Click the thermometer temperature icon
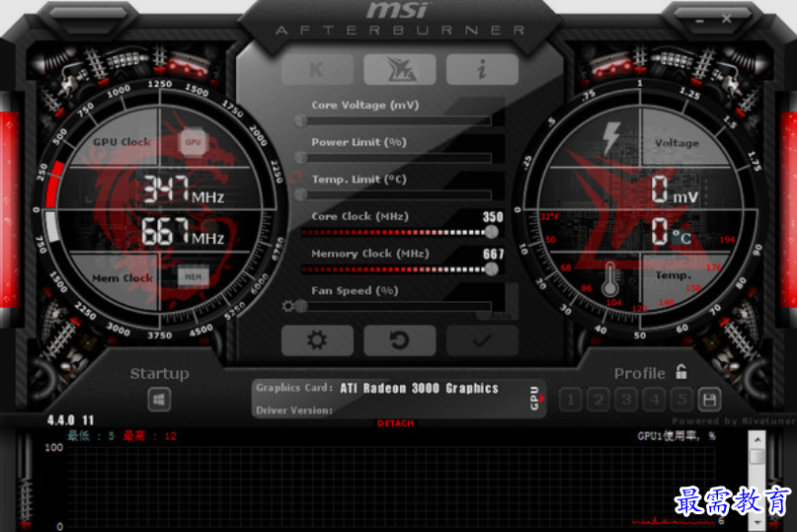Screen dimensions: 797x532 [610, 279]
